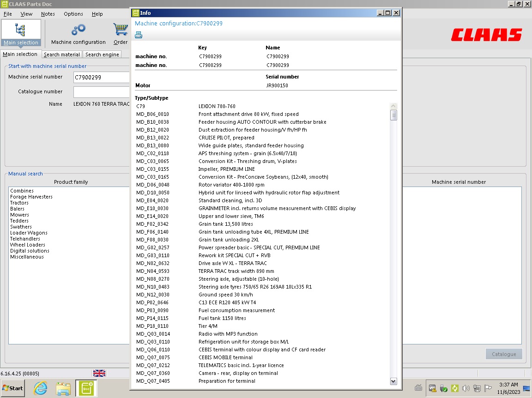Viewport: 532px width, 398px height.
Task: Click the CLAAS logo
Action: point(486,35)
